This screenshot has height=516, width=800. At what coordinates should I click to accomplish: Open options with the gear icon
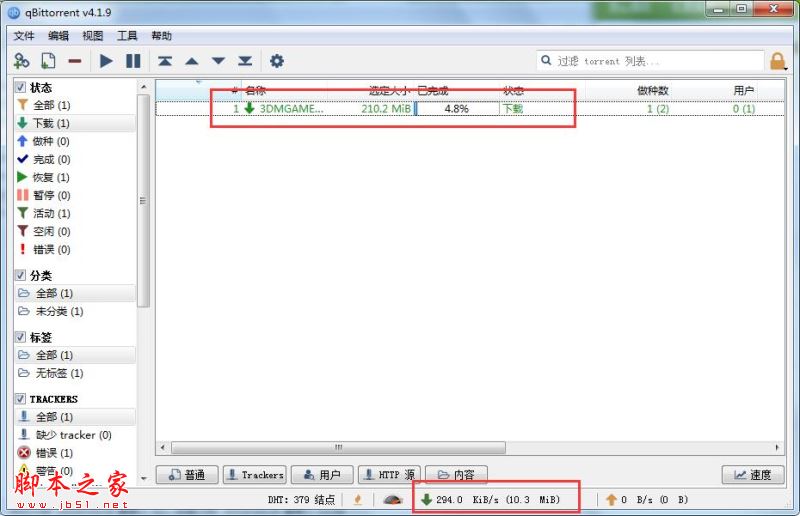point(277,61)
